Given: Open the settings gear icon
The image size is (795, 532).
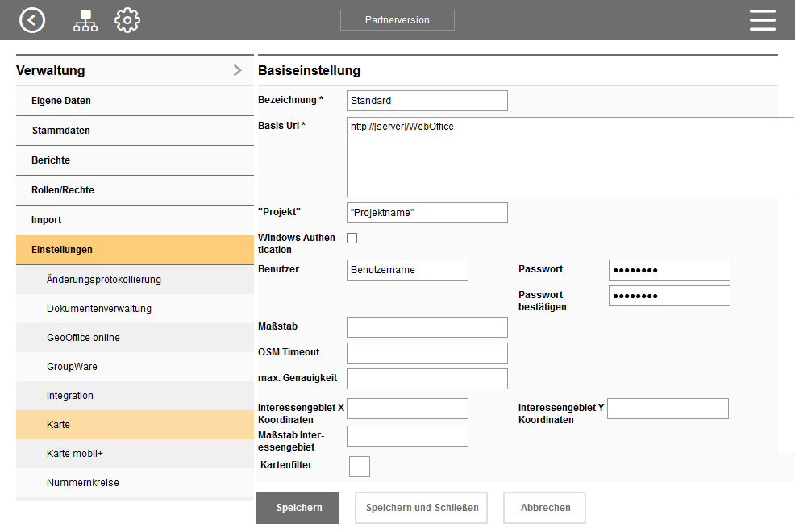Looking at the screenshot, I should (127, 20).
